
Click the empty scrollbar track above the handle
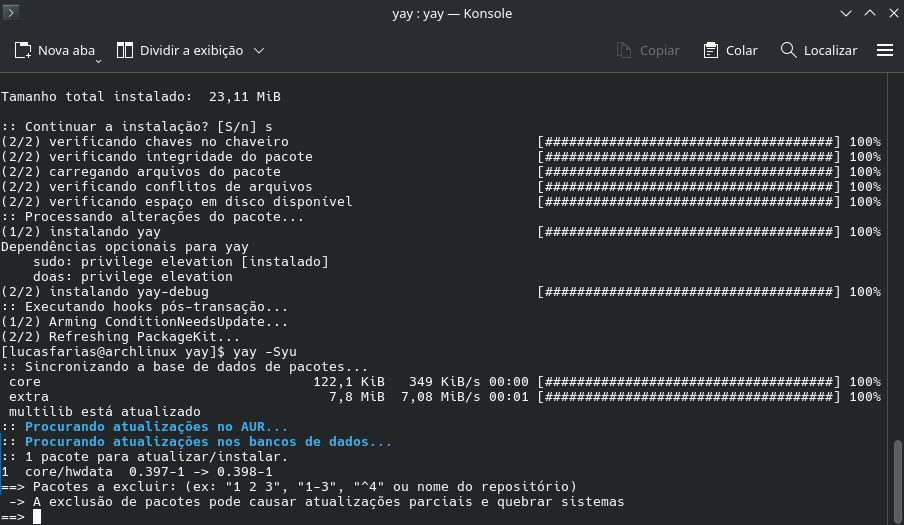[x=897, y=250]
